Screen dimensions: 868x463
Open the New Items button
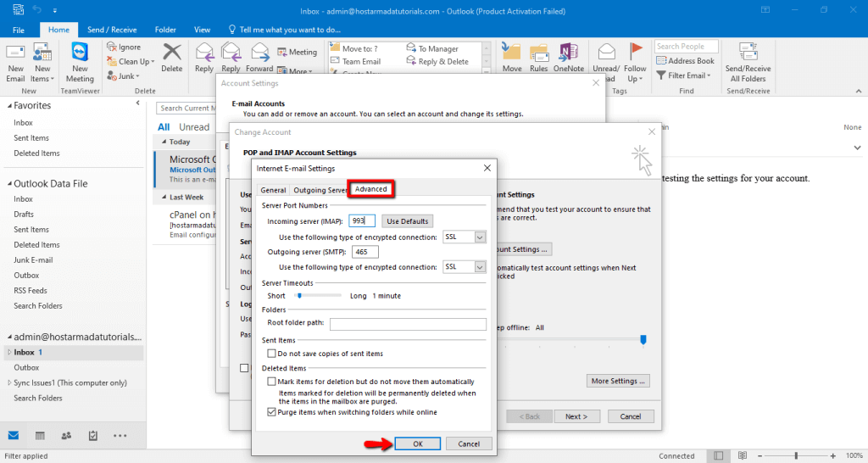click(x=42, y=64)
